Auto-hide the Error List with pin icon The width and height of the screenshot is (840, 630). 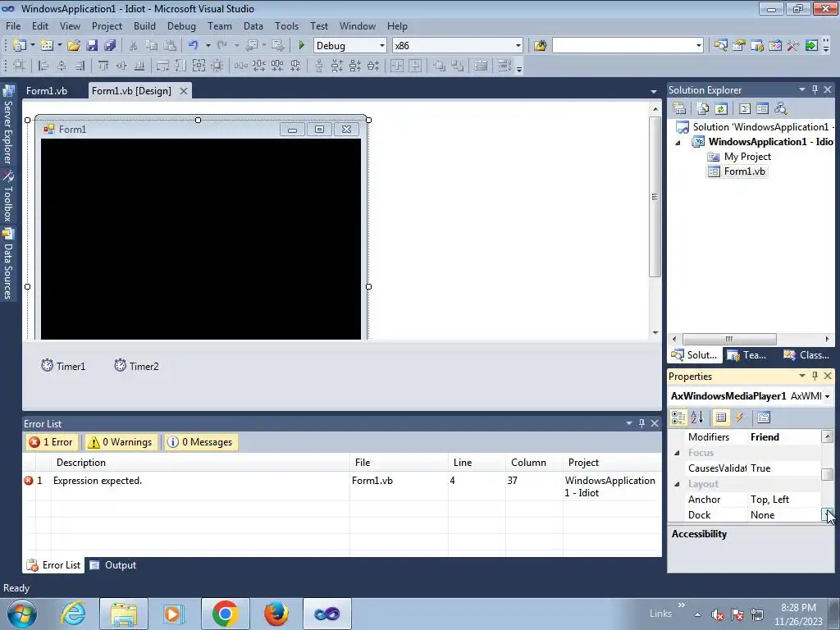641,423
